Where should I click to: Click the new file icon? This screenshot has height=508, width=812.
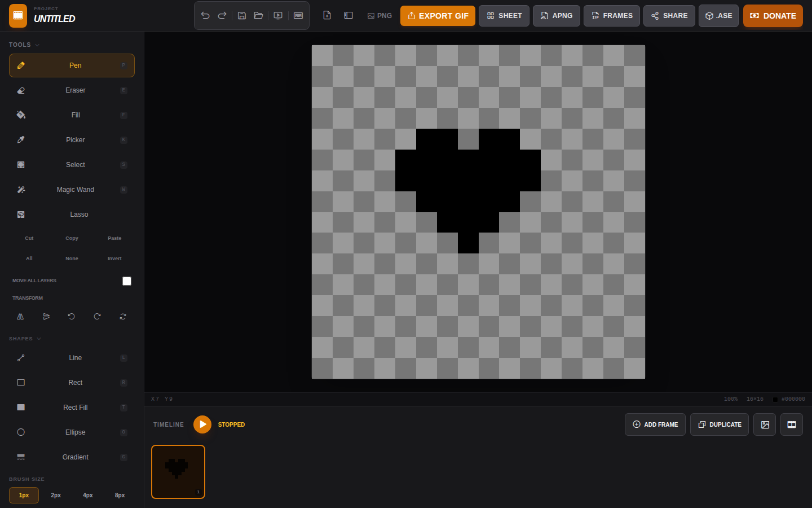click(x=327, y=16)
